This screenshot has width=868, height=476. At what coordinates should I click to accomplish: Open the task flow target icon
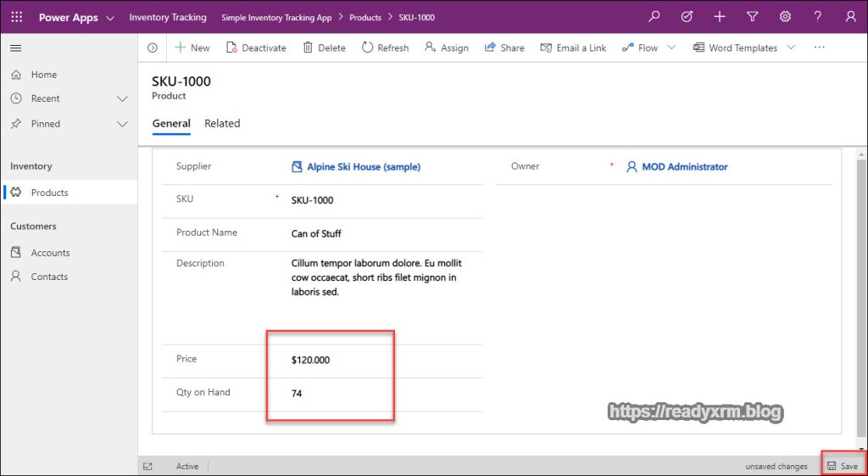click(687, 17)
